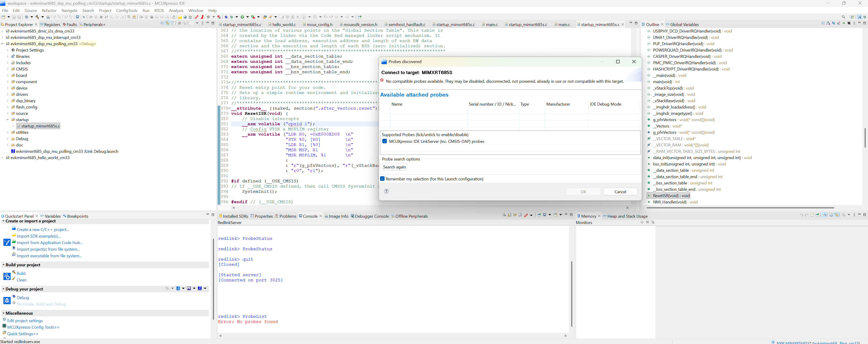This screenshot has width=868, height=344.
Task: Click the hammer Build toolbar icon
Action: click(37, 17)
